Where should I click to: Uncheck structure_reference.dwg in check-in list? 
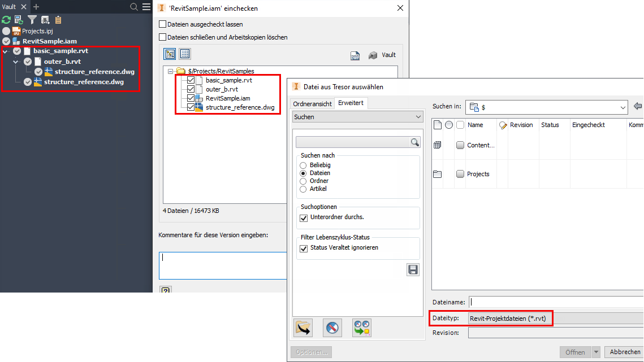coord(191,107)
